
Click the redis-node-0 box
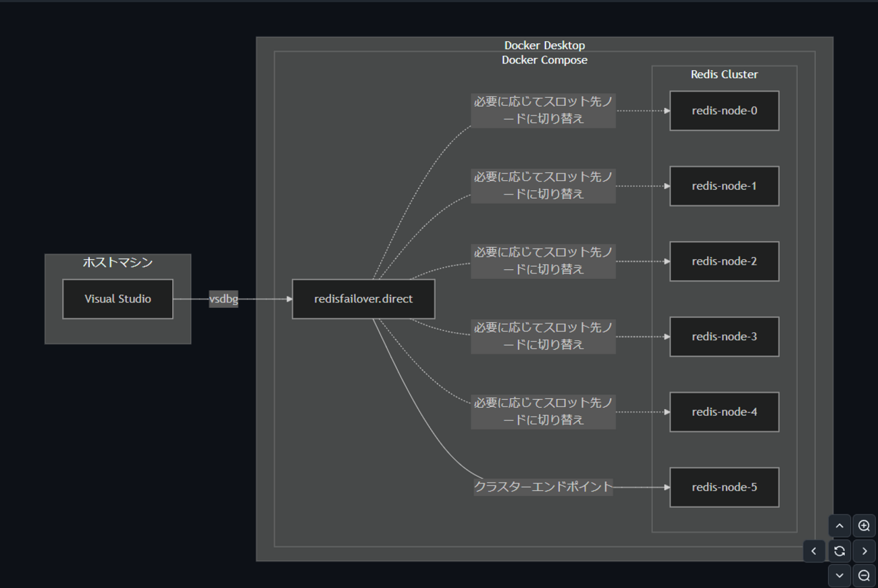pyautogui.click(x=724, y=111)
